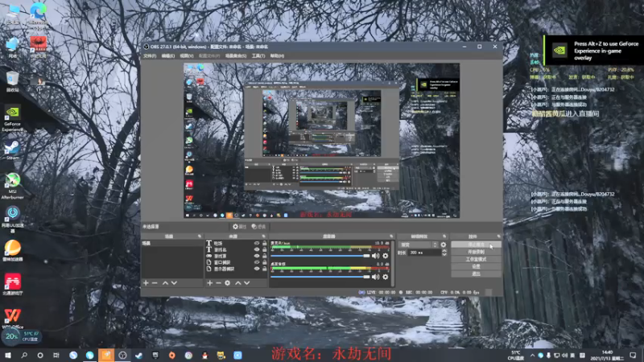Screen dimensions: 644x362
Task: Open source Properties button above the panels
Action: 239,227
